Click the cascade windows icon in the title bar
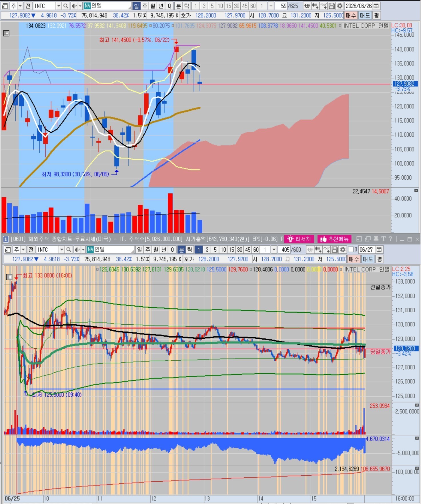The width and height of the screenshot is (421, 504). click(368, 239)
